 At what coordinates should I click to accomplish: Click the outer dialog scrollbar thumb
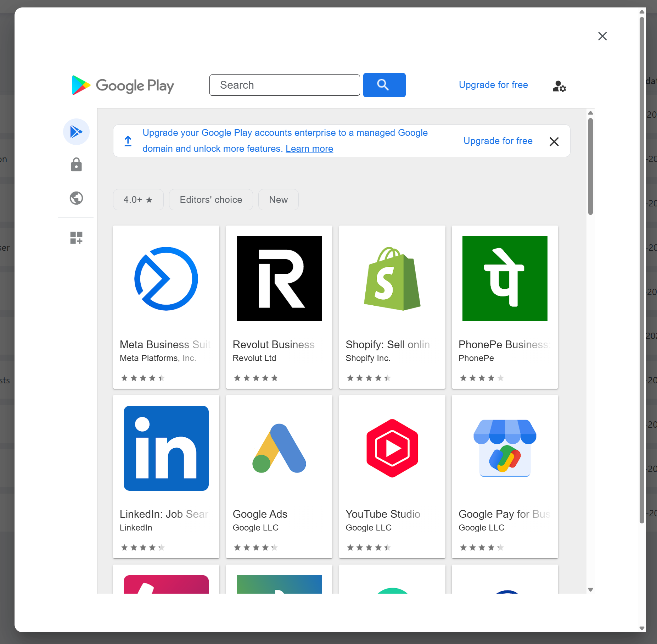coord(642,270)
